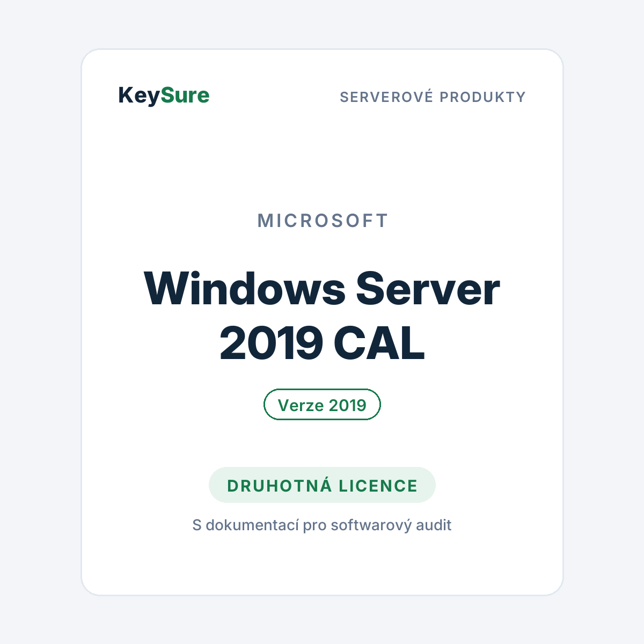Screen dimensions: 644x644
Task: Click the DRUHOTNÁ LICENCE badge
Action: (322, 485)
